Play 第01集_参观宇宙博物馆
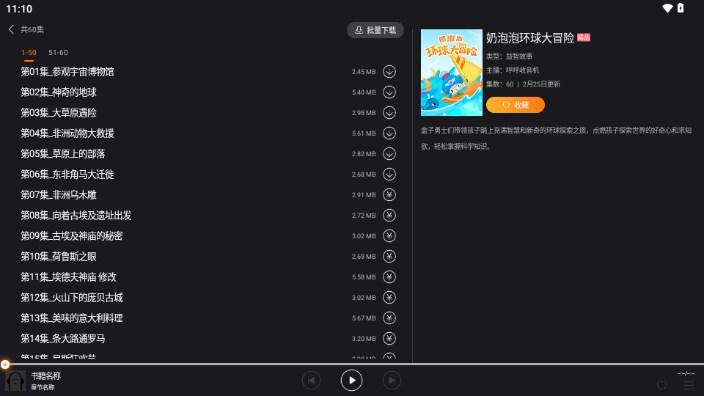 click(67, 71)
